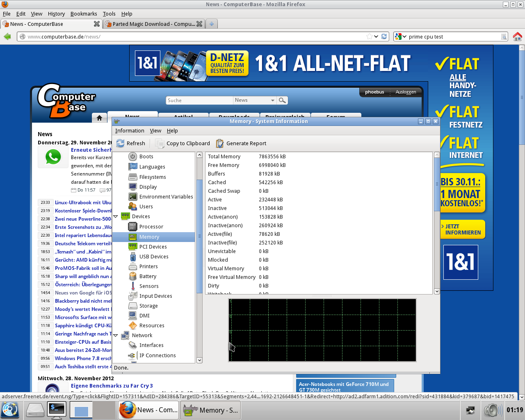This screenshot has height=420, width=525.
Task: Select the Boots entry icon
Action: 132,156
